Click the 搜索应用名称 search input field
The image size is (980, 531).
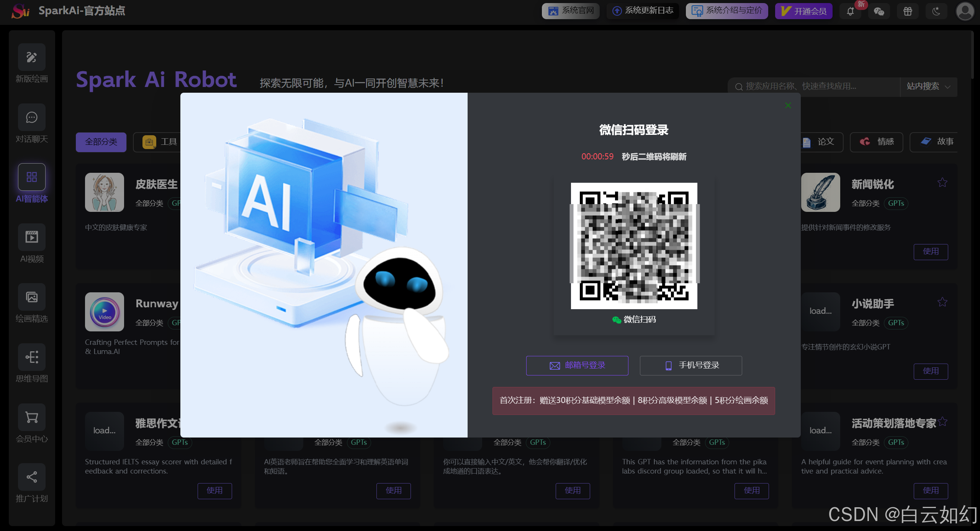pyautogui.click(x=814, y=87)
